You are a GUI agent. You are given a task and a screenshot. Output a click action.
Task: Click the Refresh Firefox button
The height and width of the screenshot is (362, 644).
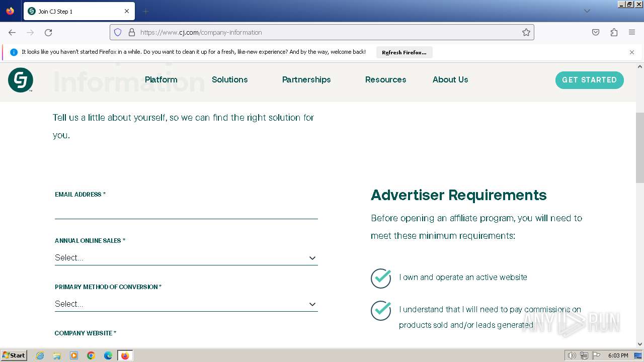pos(404,52)
